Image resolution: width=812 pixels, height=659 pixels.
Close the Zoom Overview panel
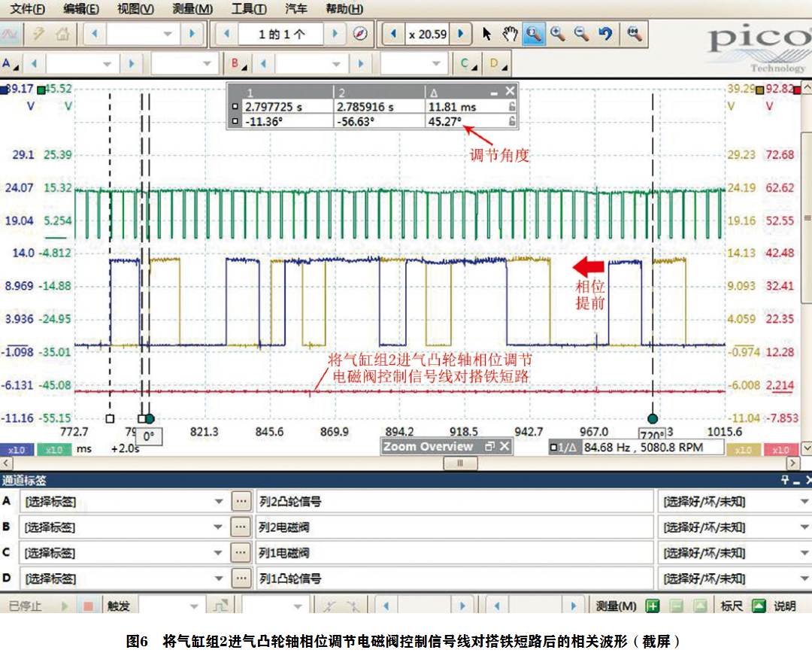pos(504,447)
